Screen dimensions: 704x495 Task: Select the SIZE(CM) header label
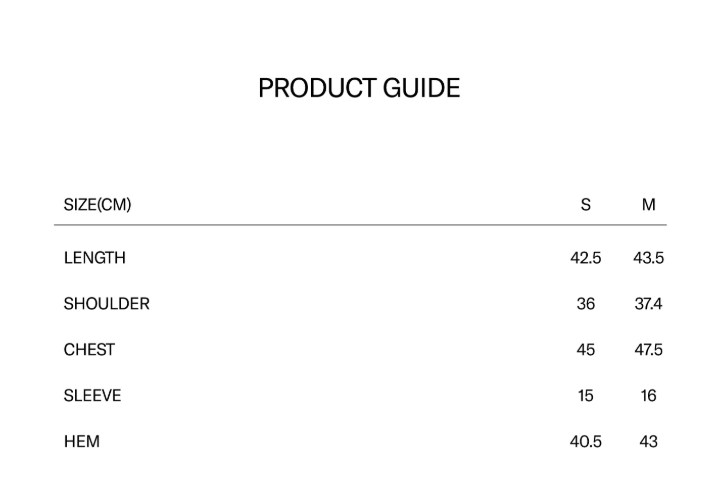point(97,205)
